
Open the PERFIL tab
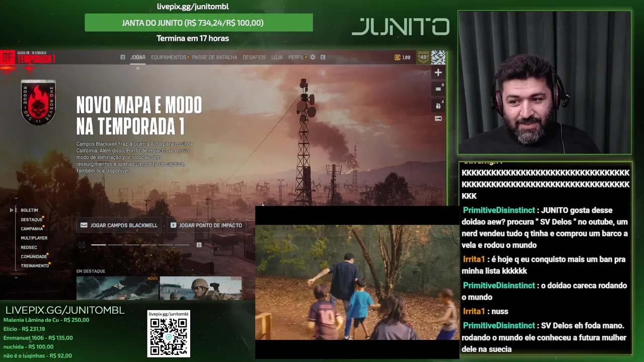296,57
